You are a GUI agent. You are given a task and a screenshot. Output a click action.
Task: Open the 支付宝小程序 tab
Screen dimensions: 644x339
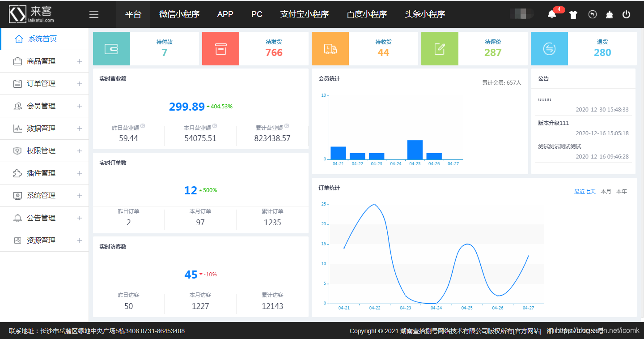click(305, 14)
